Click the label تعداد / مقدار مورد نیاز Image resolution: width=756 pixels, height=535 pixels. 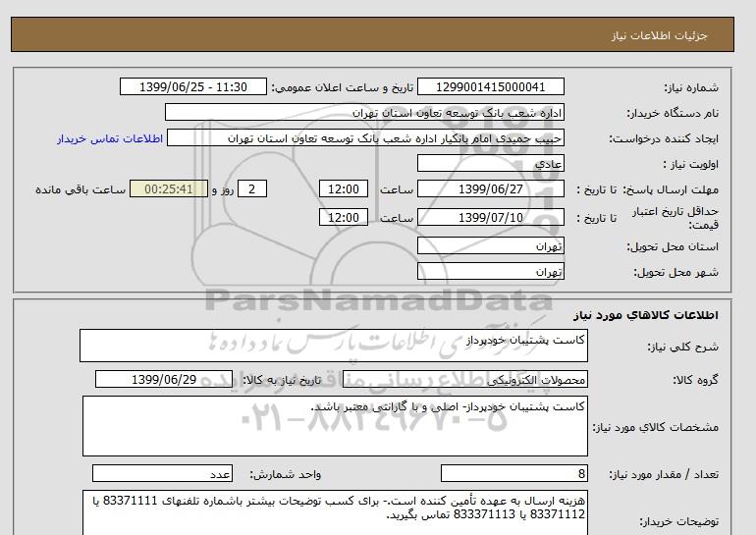tap(664, 475)
